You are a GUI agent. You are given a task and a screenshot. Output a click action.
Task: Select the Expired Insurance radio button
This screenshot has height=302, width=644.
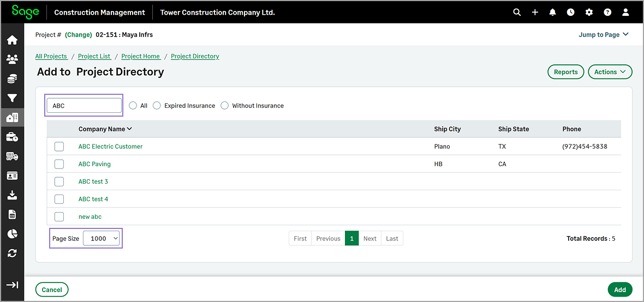coord(157,105)
